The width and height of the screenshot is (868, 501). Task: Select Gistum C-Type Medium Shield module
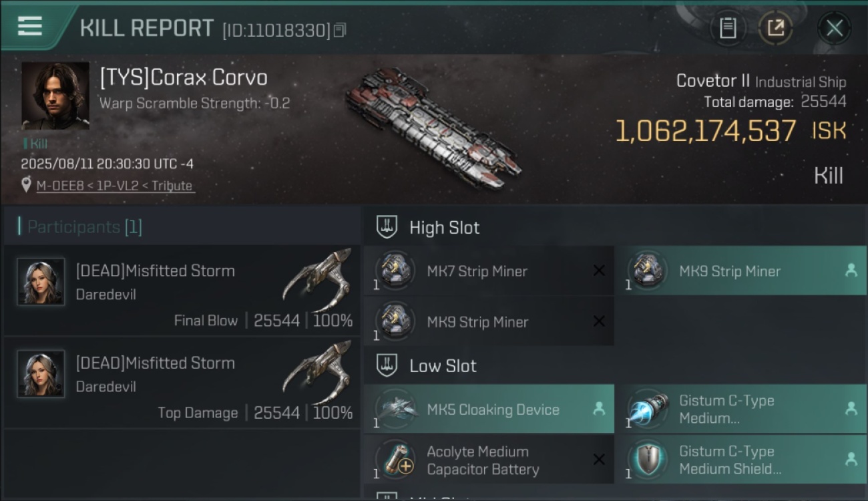[741, 460]
